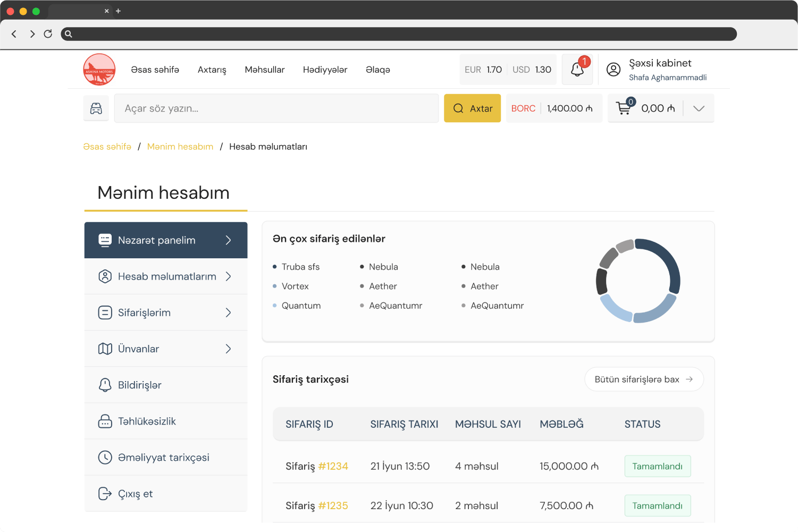
Task: Click the Əməliyyat tarixçəsi clock icon
Action: point(105,457)
